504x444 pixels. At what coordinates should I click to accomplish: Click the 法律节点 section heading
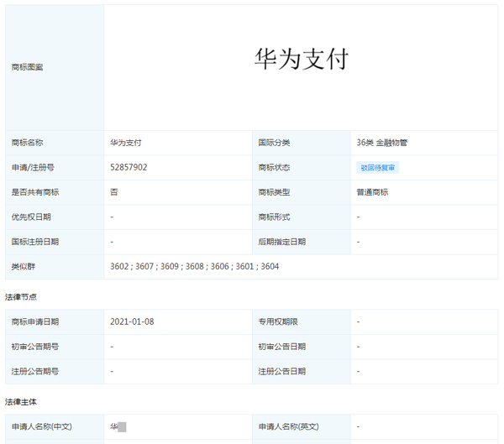point(21,297)
